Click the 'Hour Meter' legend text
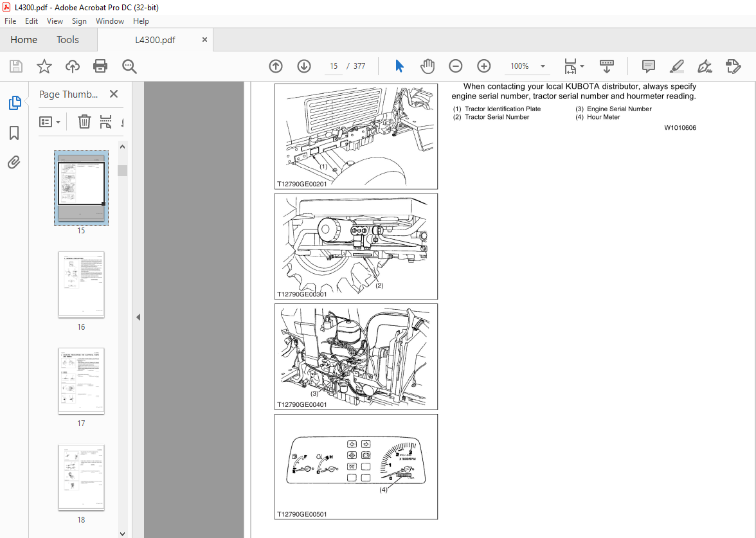Viewport: 756px width, 538px height. 603,117
